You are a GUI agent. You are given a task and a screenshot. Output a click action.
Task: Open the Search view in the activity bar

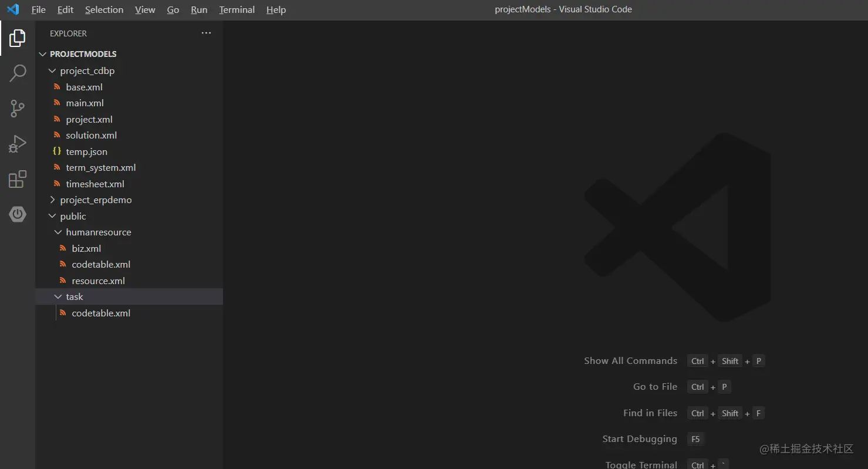coord(18,73)
